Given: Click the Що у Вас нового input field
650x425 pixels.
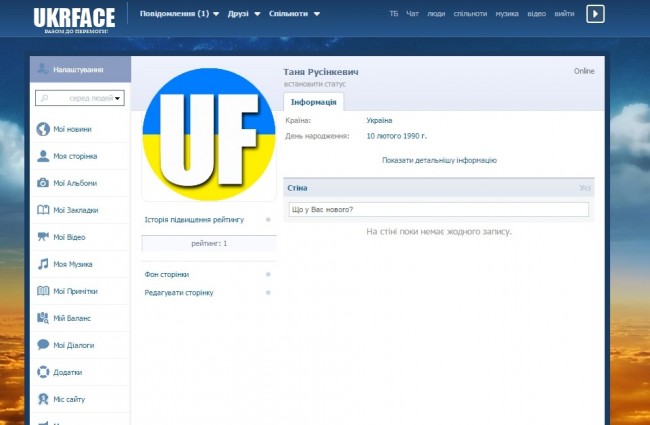Looking at the screenshot, I should click(438, 209).
